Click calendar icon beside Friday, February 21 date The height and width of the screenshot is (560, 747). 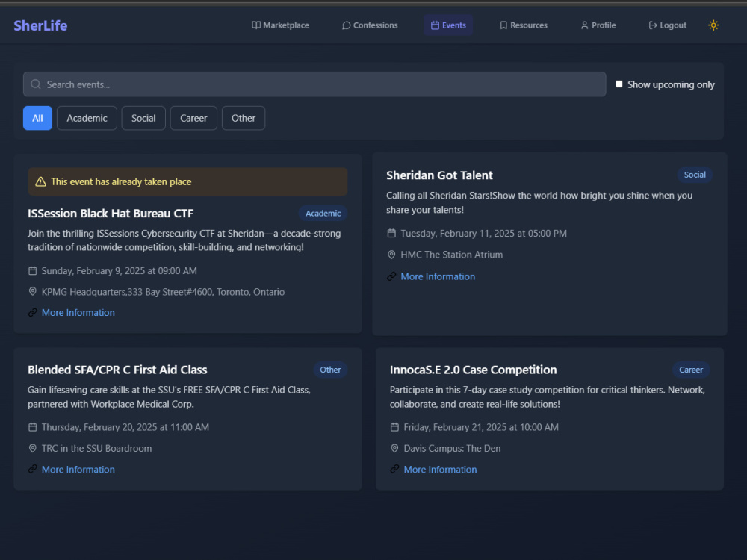pyautogui.click(x=394, y=427)
